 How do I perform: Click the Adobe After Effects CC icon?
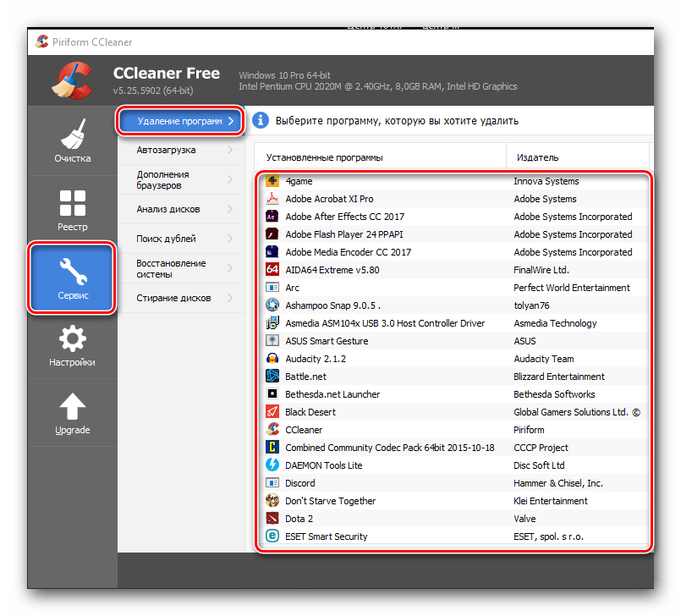pyautogui.click(x=272, y=217)
